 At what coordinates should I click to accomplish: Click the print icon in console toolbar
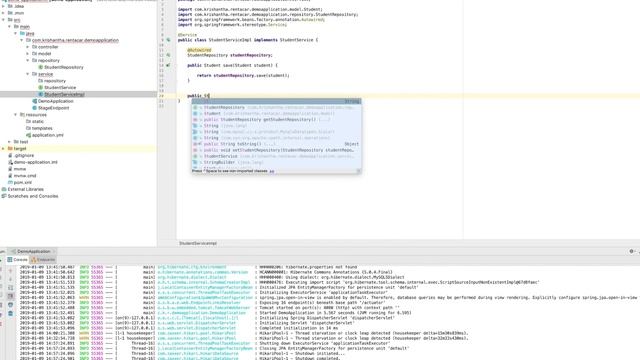tap(11, 305)
